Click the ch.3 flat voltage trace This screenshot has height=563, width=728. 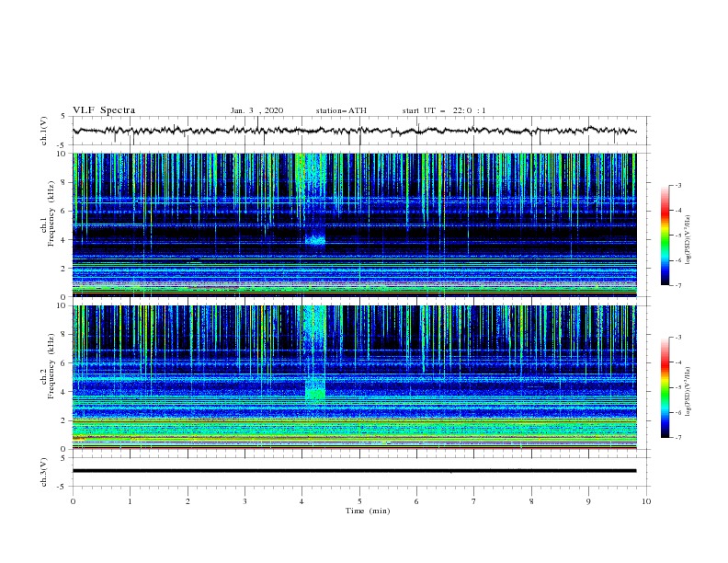click(354, 471)
